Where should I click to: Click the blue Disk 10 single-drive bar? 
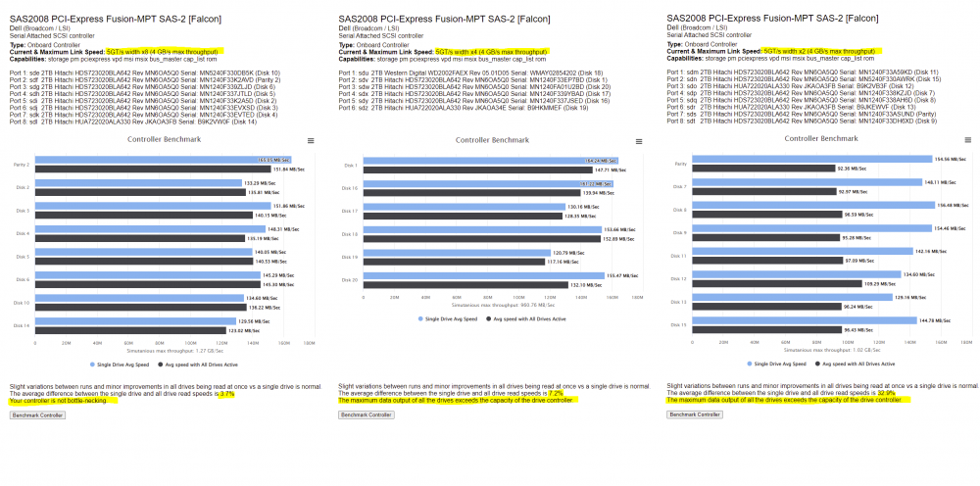139,298
